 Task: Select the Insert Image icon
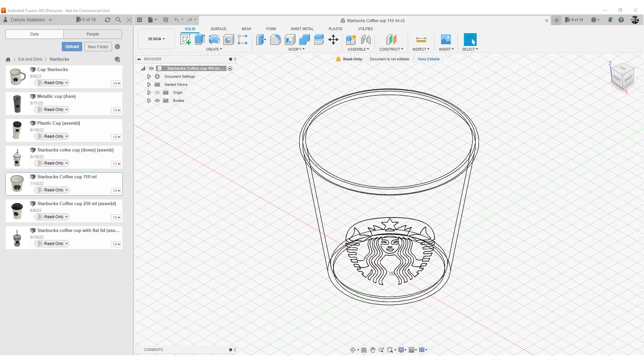click(x=446, y=40)
